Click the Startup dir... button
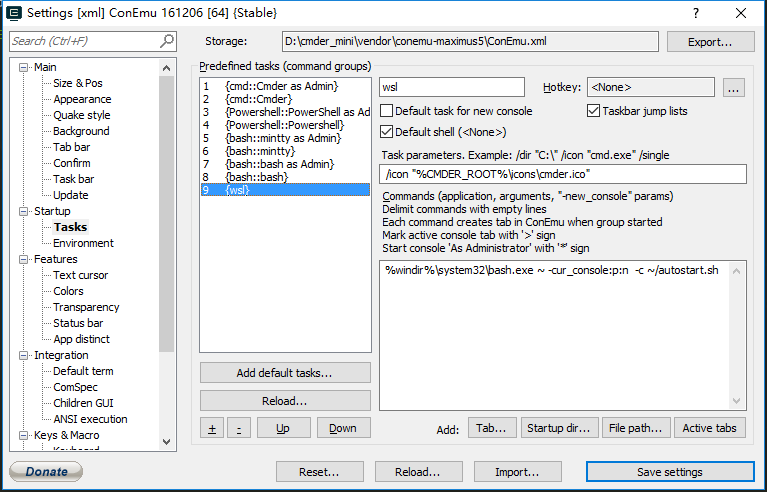The width and height of the screenshot is (767, 492). pos(559,428)
